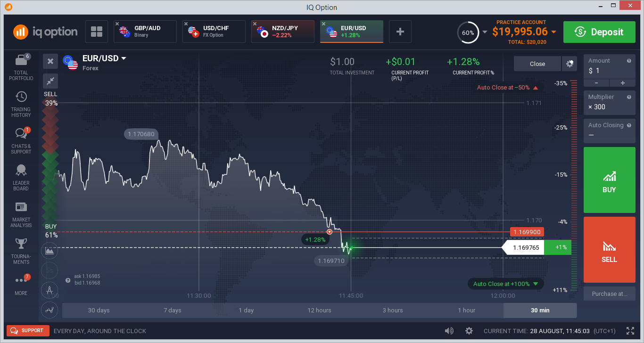Mute sound with the speaker icon
The image size is (644, 343).
[449, 331]
